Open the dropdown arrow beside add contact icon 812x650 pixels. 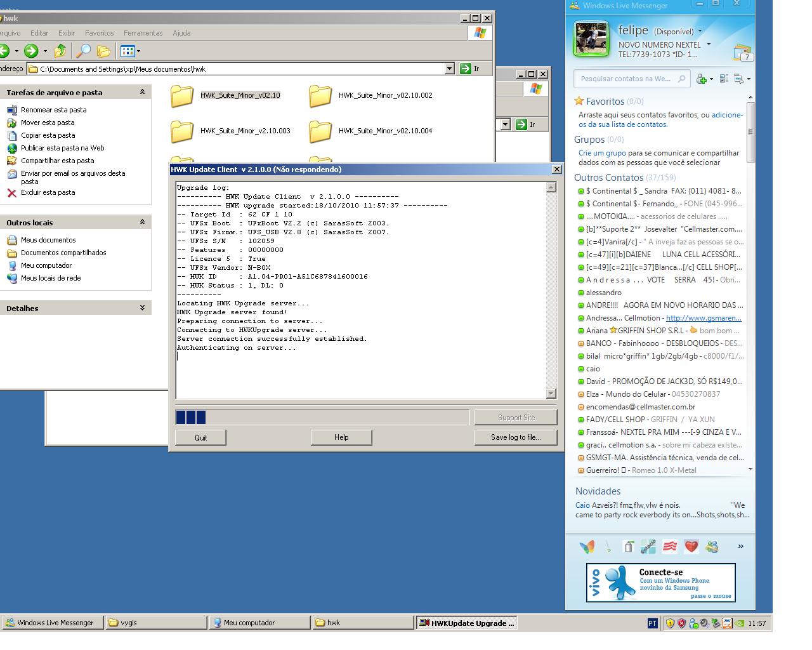point(711,79)
